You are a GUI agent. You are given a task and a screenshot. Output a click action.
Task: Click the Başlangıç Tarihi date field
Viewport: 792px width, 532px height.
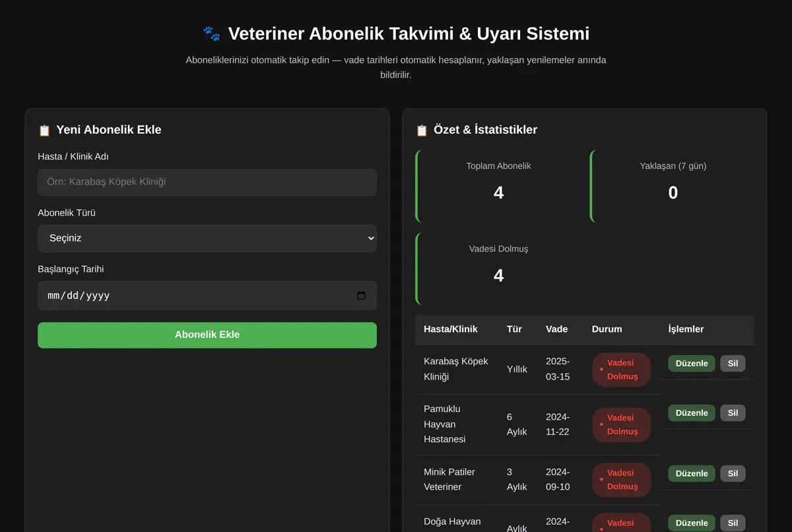207,296
